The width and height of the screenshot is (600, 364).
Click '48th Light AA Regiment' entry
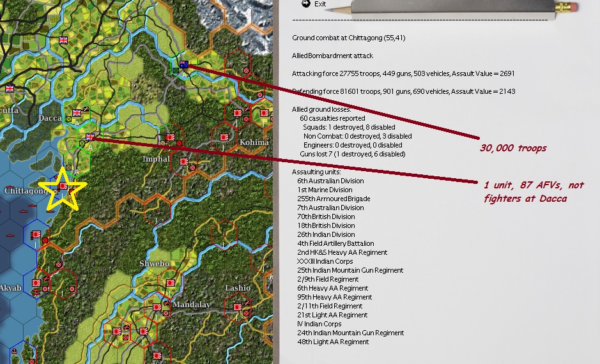pyautogui.click(x=333, y=342)
